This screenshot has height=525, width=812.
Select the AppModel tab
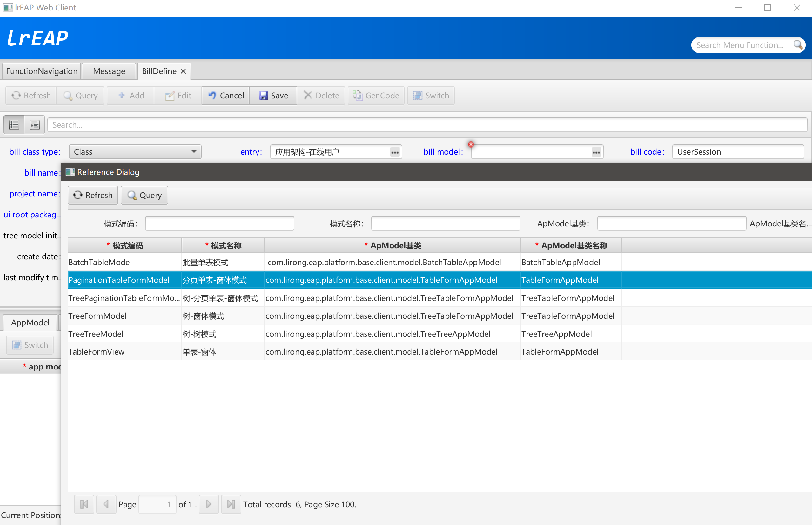point(30,322)
